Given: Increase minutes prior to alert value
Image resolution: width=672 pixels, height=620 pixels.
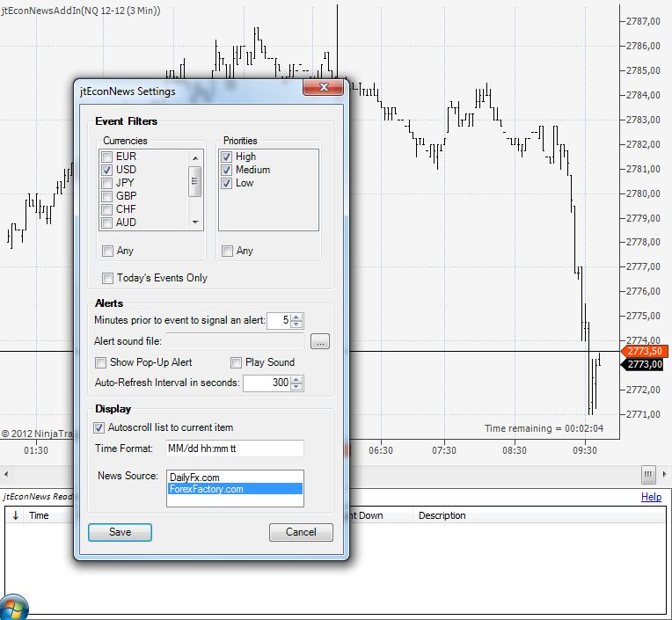Looking at the screenshot, I should coord(296,317).
